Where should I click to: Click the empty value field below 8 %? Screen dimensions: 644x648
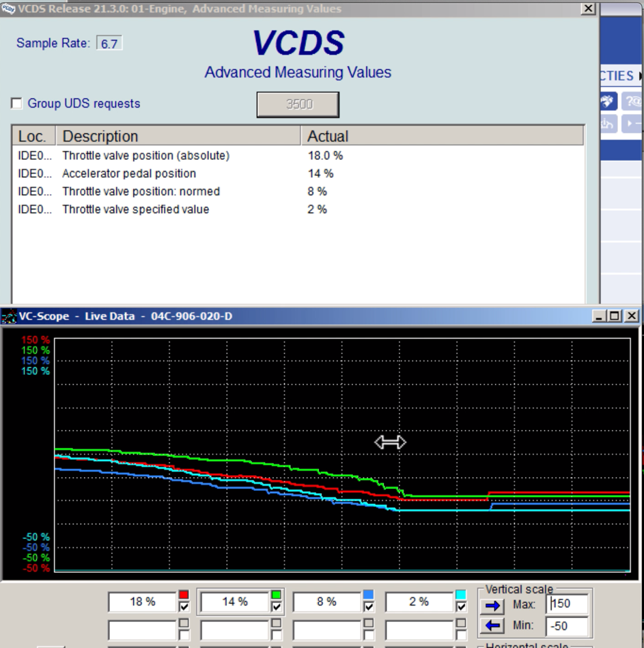pyautogui.click(x=327, y=631)
